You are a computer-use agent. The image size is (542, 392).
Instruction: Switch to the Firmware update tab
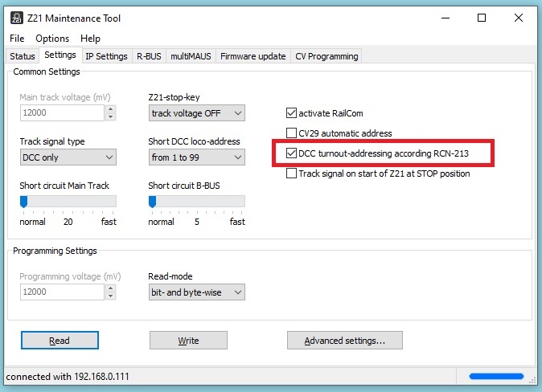(253, 56)
